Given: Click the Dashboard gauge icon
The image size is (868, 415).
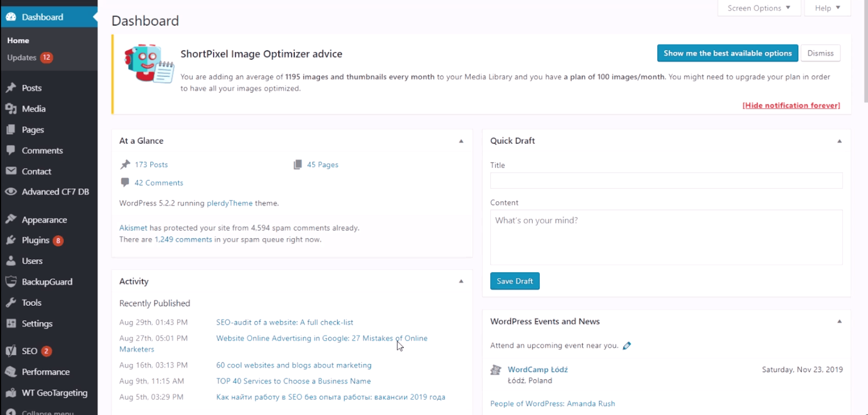Looking at the screenshot, I should coord(11,17).
